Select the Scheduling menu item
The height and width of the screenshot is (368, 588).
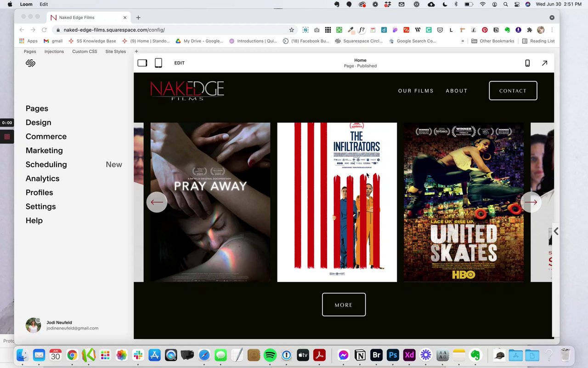click(46, 165)
